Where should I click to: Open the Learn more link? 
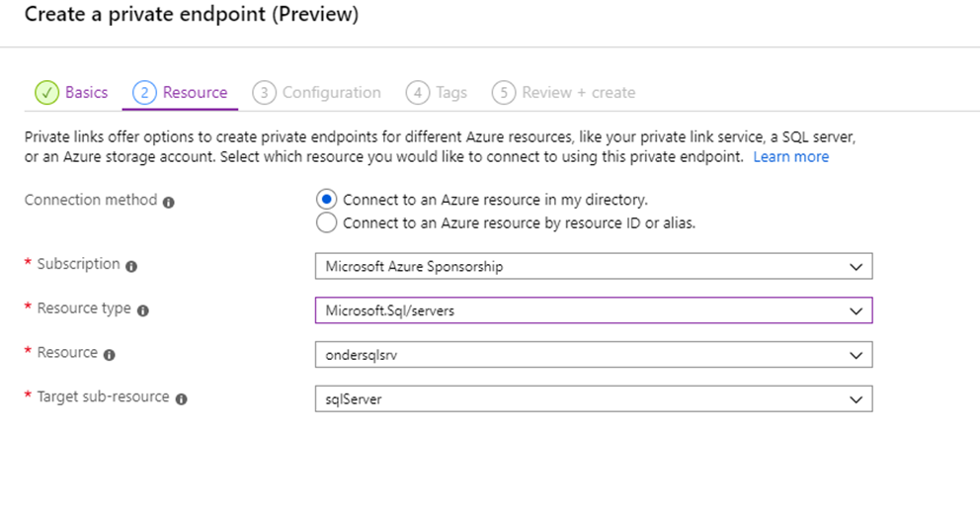click(790, 157)
